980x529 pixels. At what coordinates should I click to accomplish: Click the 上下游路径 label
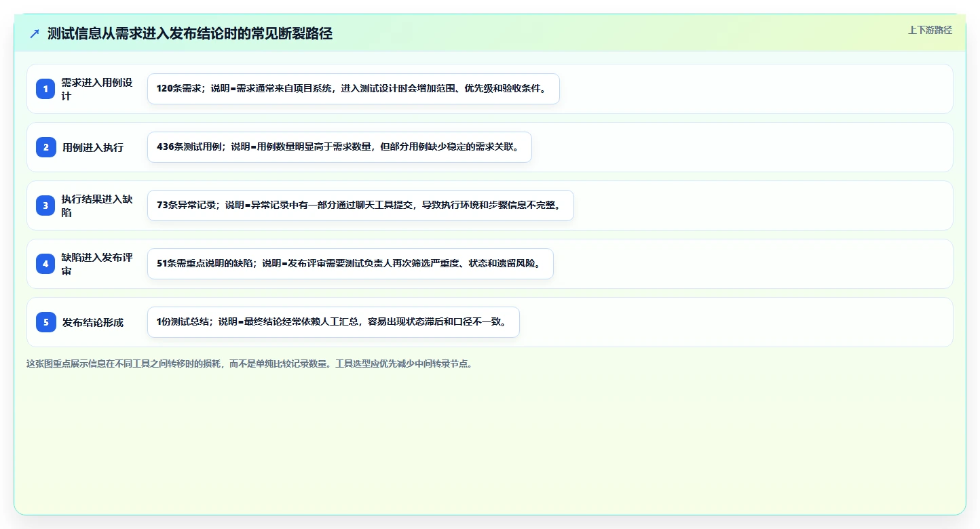coord(930,30)
